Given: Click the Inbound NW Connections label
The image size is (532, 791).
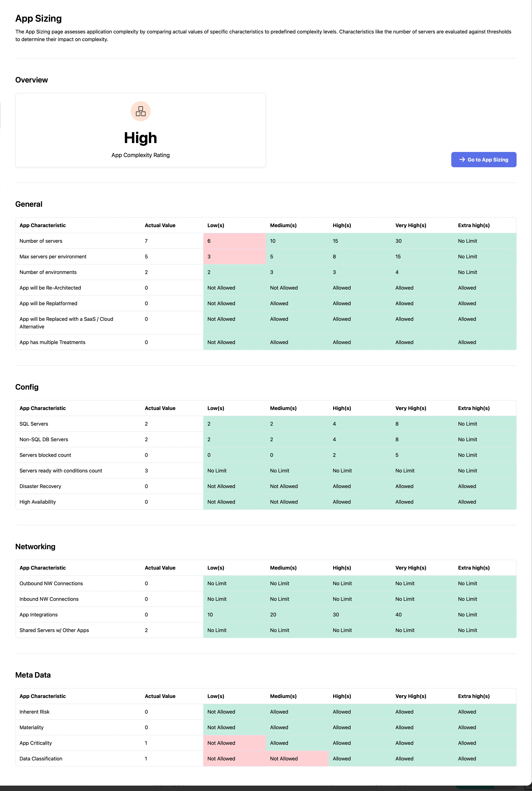Looking at the screenshot, I should [49, 599].
